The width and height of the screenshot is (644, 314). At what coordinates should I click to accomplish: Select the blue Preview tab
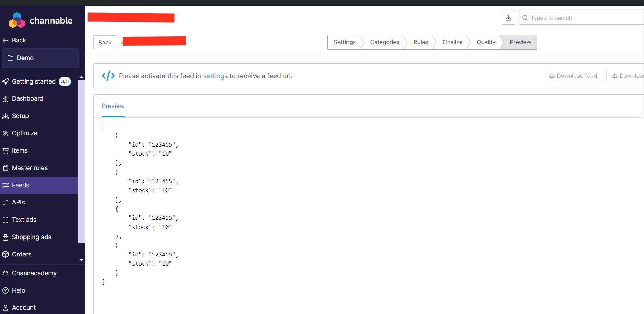[x=113, y=106]
